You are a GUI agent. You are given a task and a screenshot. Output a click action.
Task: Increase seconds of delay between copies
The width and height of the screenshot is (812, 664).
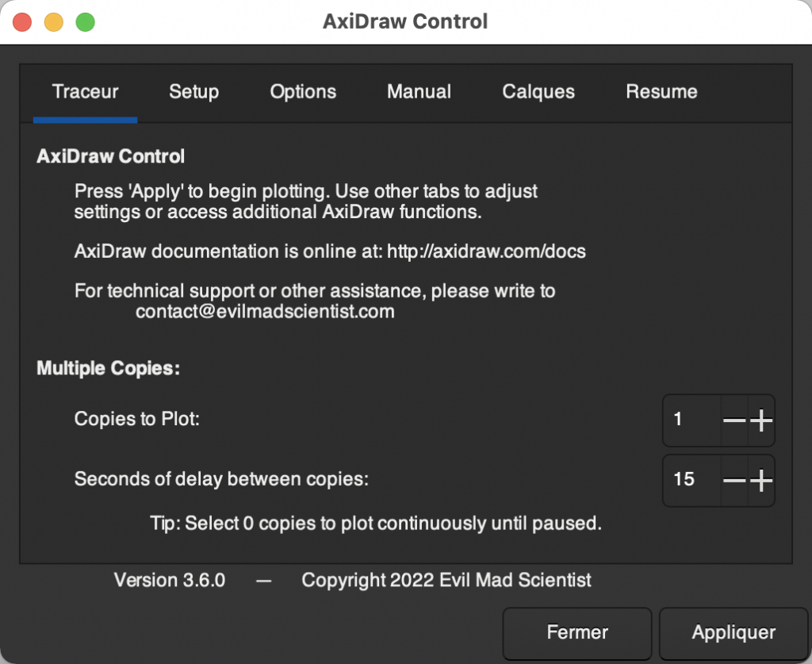click(761, 480)
